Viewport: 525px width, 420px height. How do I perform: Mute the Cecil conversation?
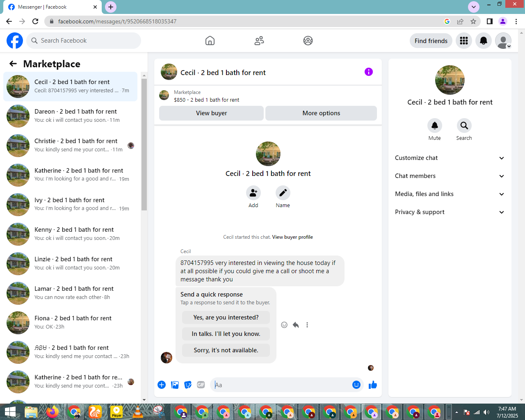click(435, 126)
